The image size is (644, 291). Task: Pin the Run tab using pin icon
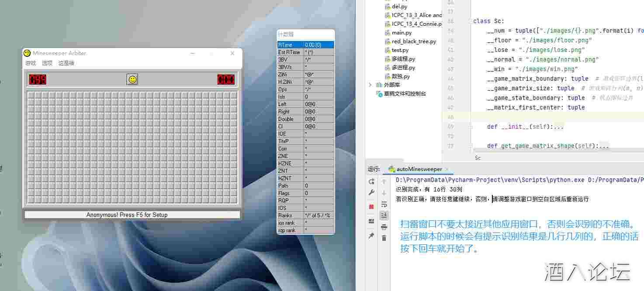[x=371, y=236]
